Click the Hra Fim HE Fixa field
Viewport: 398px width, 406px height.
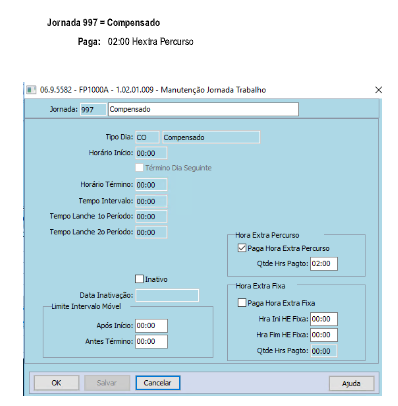tap(324, 335)
